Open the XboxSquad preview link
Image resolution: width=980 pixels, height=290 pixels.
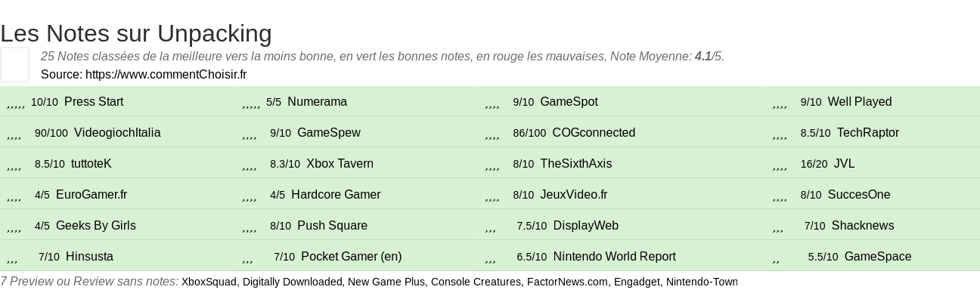(x=209, y=282)
